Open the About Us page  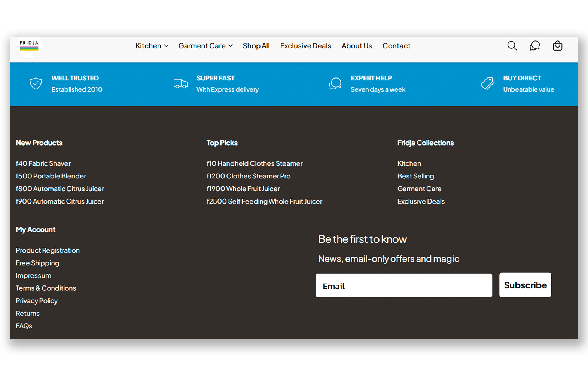tap(356, 46)
